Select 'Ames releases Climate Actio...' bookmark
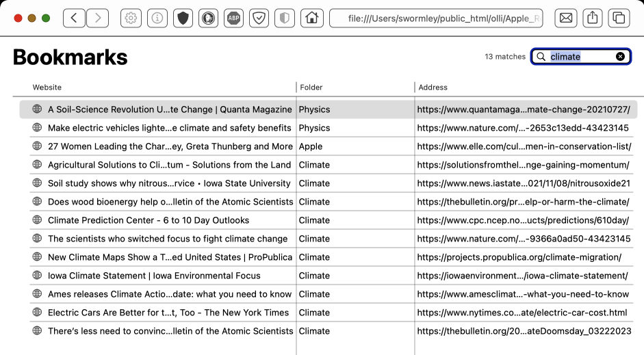Screen dimensions: 644x355 [x=170, y=294]
